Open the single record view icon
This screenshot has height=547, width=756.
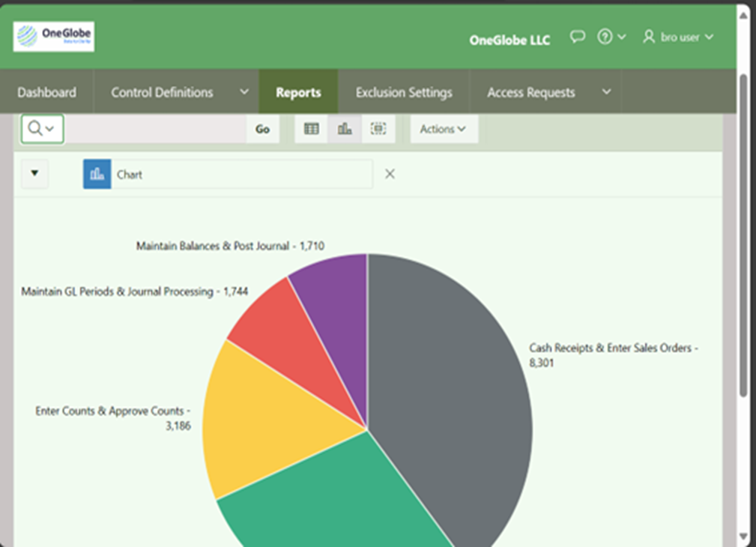click(x=378, y=128)
